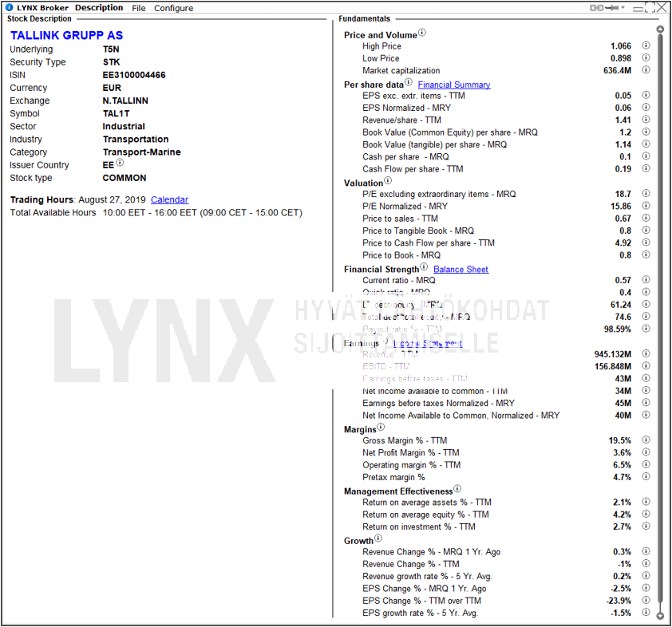Click the info icon on EPS Change % - TTM over TTM row
The width and height of the screenshot is (672, 627).
(x=646, y=601)
